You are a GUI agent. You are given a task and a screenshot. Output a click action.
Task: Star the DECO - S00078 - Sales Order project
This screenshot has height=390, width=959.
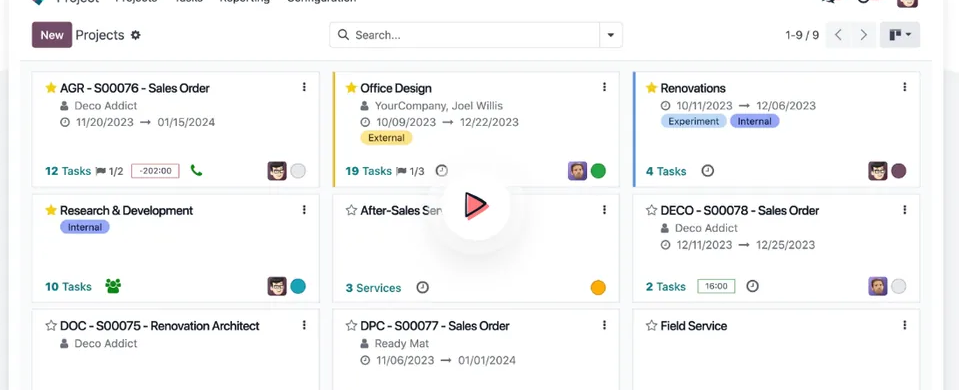pyautogui.click(x=651, y=210)
